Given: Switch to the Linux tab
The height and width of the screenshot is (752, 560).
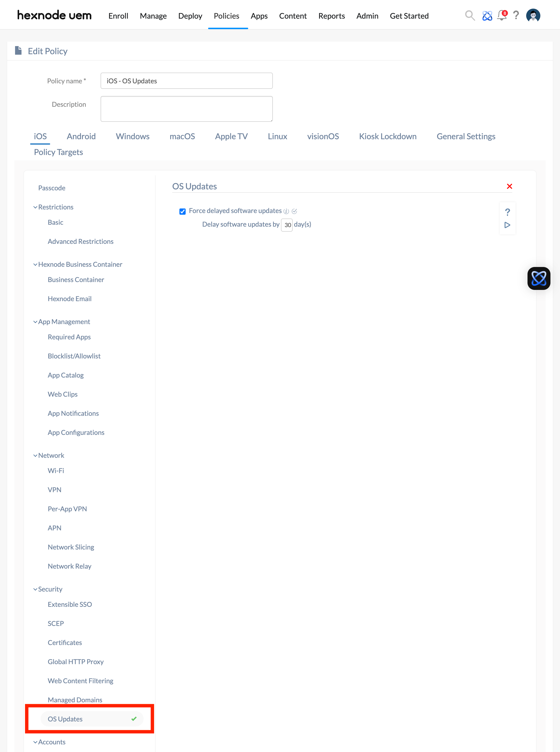Looking at the screenshot, I should coord(277,137).
